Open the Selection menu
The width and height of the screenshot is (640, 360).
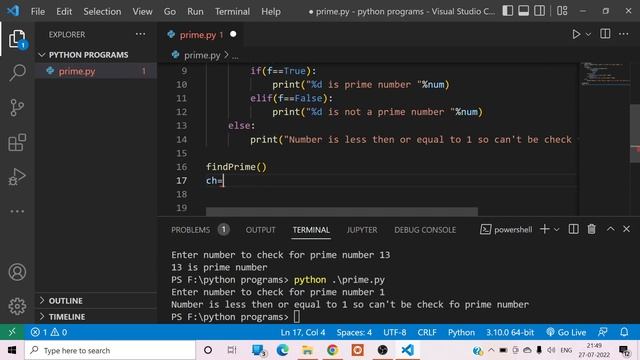coord(102,11)
